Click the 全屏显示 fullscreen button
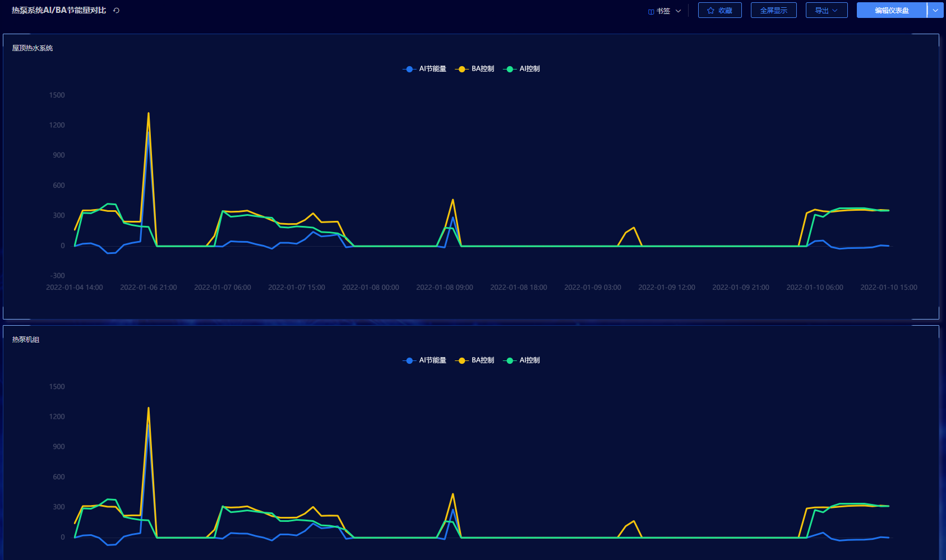This screenshot has height=560, width=946. [x=773, y=11]
